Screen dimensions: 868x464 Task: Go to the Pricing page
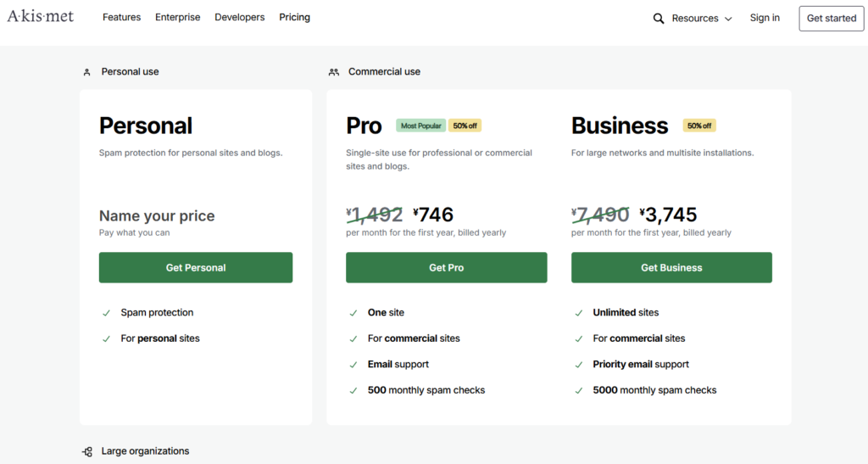294,17
